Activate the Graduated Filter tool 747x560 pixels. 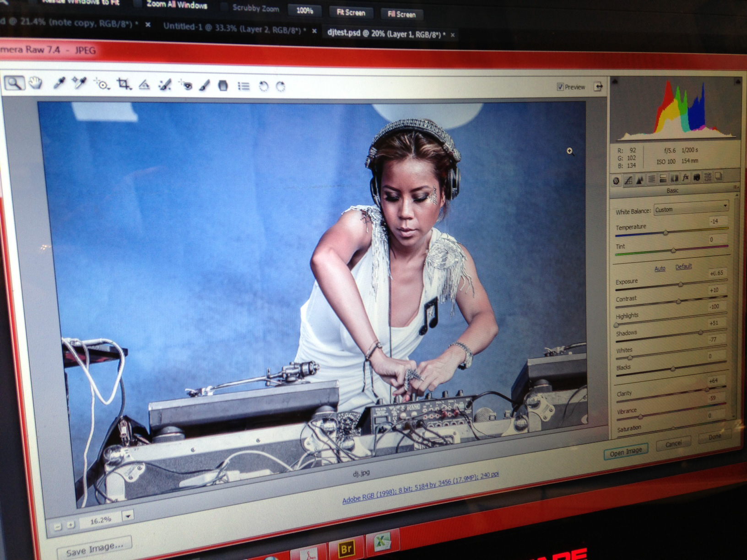tap(223, 86)
